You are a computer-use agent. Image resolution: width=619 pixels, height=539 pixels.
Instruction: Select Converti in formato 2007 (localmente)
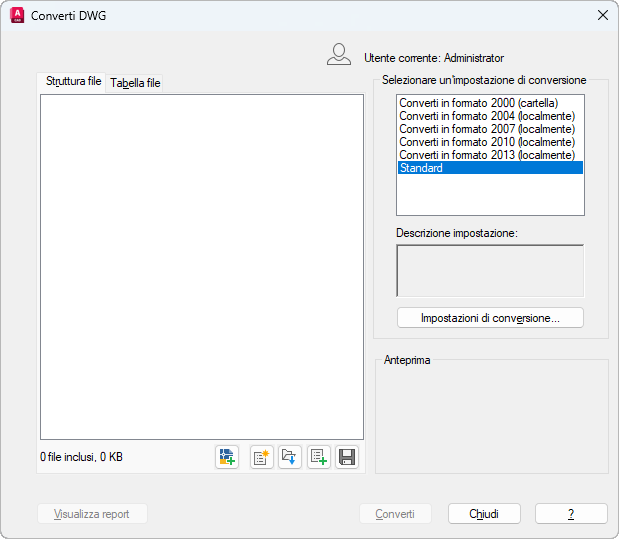point(490,129)
